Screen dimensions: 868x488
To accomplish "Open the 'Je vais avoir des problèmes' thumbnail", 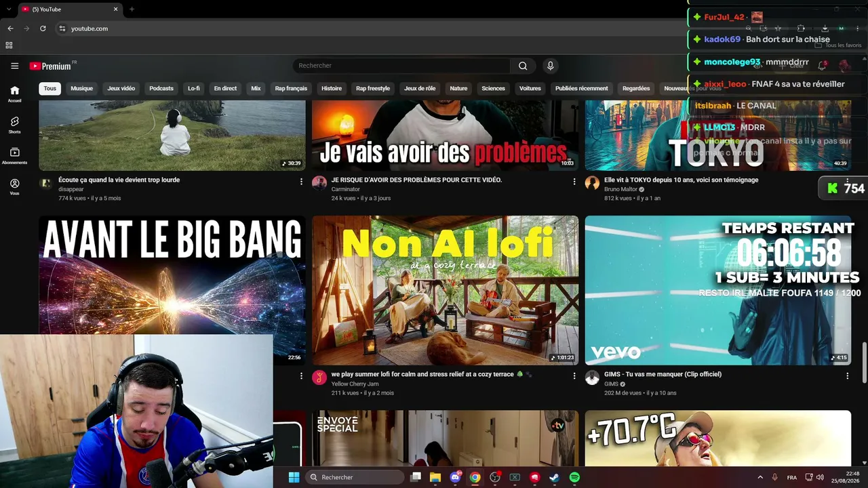I will [445, 135].
